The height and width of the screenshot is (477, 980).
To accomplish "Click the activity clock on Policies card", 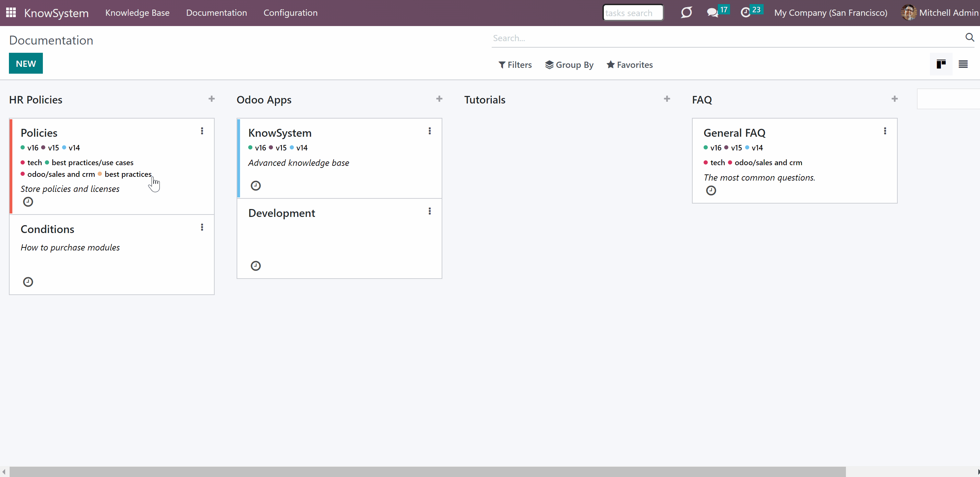I will 28,202.
